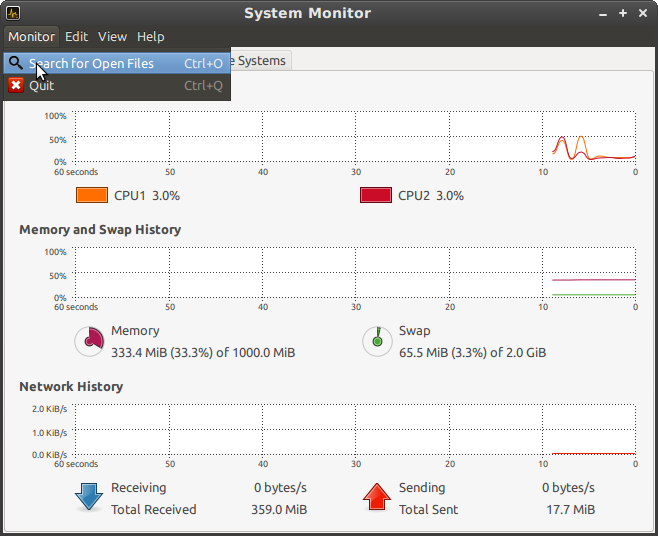This screenshot has height=536, width=658.
Task: Click the magnifier icon for open files
Action: [16, 63]
